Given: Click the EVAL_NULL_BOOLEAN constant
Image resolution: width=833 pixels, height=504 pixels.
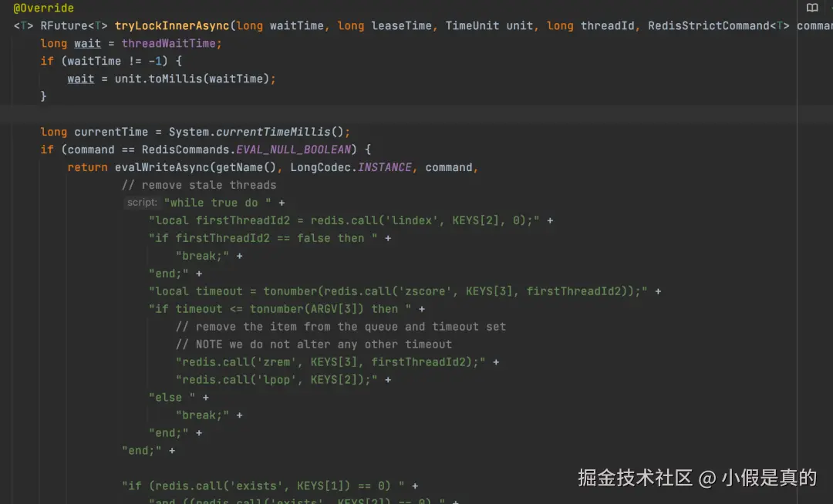Looking at the screenshot, I should click(293, 150).
